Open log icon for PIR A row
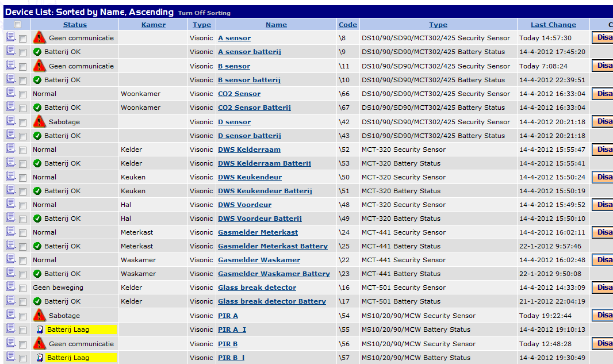The height and width of the screenshot is (364, 613). click(x=11, y=315)
